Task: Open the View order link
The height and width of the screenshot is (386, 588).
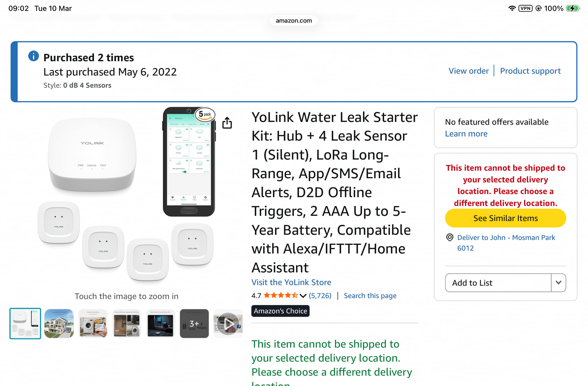Action: (469, 71)
